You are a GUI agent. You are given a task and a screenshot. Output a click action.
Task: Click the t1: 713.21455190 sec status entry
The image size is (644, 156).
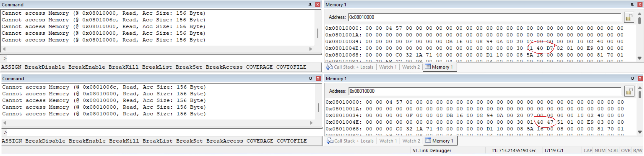click(x=514, y=151)
